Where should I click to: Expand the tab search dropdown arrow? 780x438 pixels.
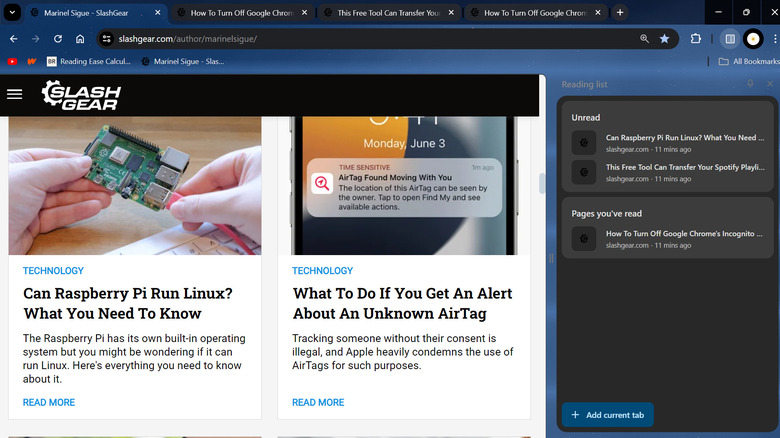[x=13, y=12]
